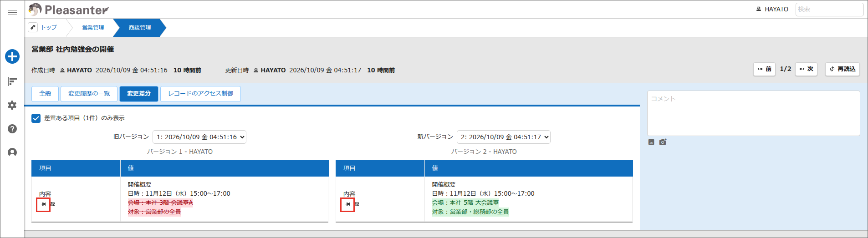Open the 旧バージョン dropdown
Image resolution: width=868 pixels, height=238 pixels.
[199, 137]
